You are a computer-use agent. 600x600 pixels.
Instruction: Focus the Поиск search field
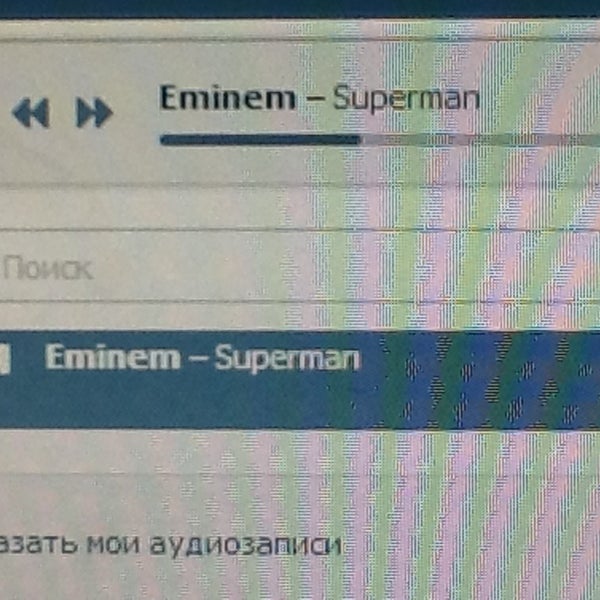click(x=153, y=267)
